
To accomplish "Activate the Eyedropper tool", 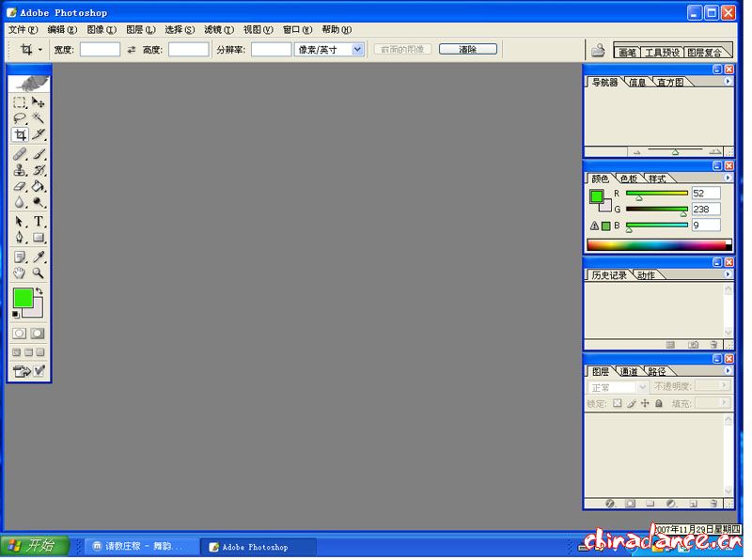I will [x=39, y=257].
